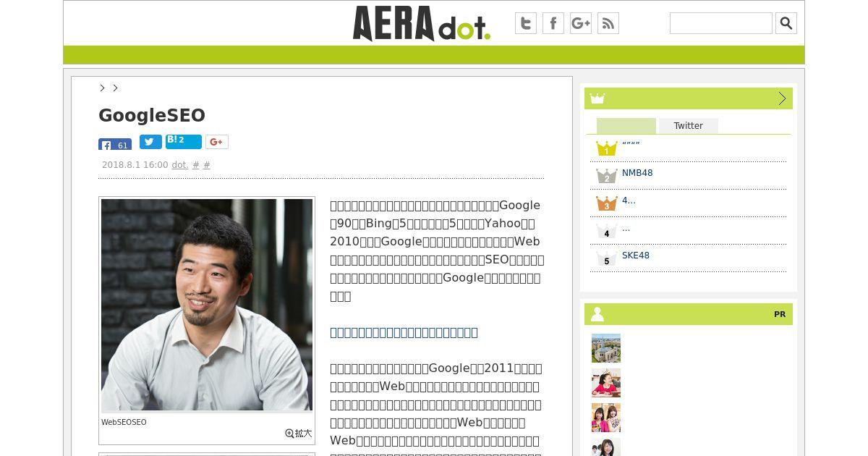Click the first hashtag link after dot.
Screen dimensions: 868x456
click(195, 165)
